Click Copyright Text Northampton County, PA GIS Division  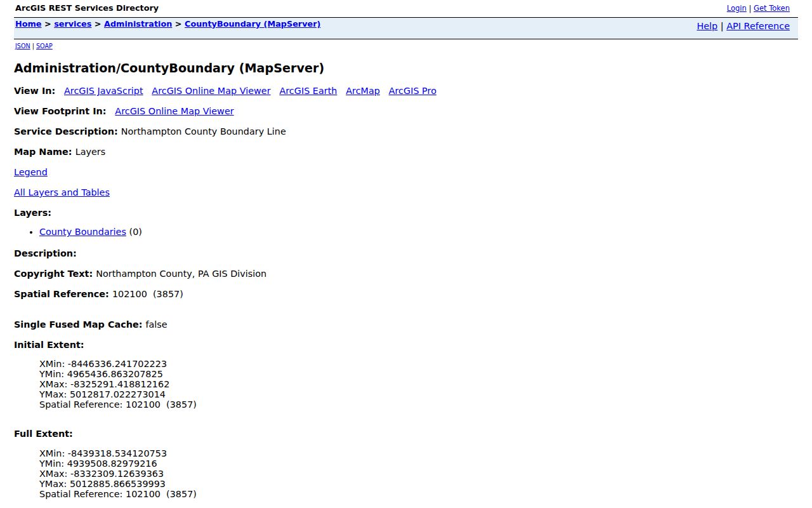(181, 274)
